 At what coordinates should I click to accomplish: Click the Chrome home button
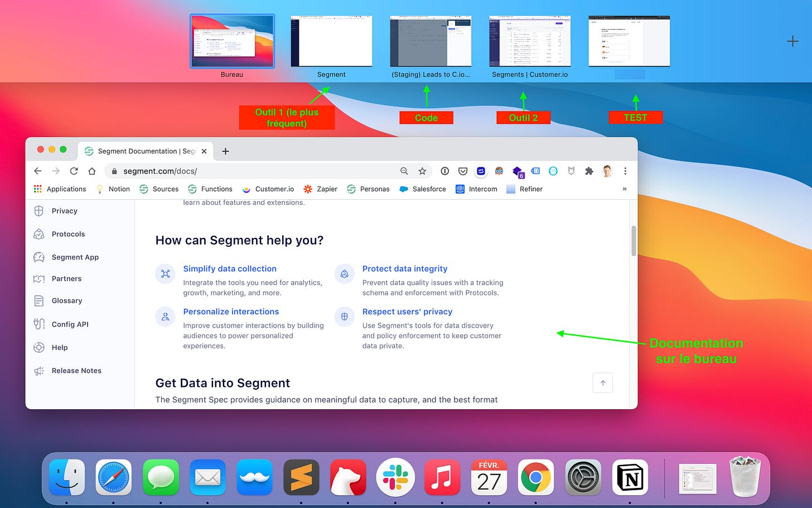pyautogui.click(x=92, y=171)
